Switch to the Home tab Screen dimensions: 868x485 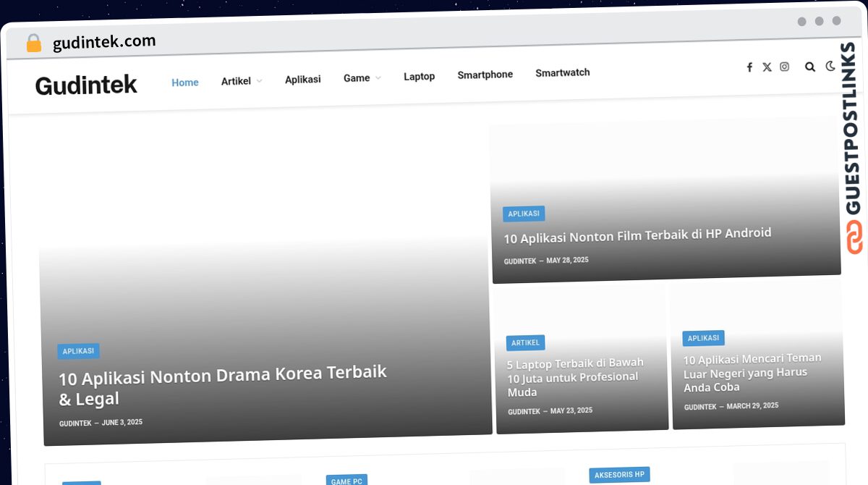coord(184,83)
